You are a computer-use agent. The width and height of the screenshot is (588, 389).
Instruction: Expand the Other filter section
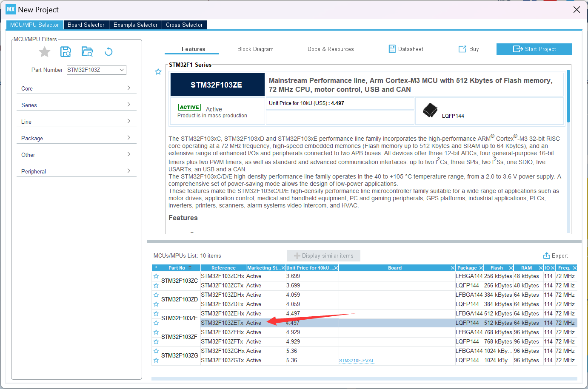coord(77,155)
